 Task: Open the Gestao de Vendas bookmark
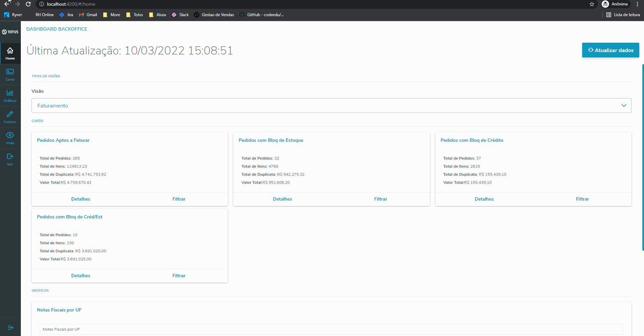point(214,15)
